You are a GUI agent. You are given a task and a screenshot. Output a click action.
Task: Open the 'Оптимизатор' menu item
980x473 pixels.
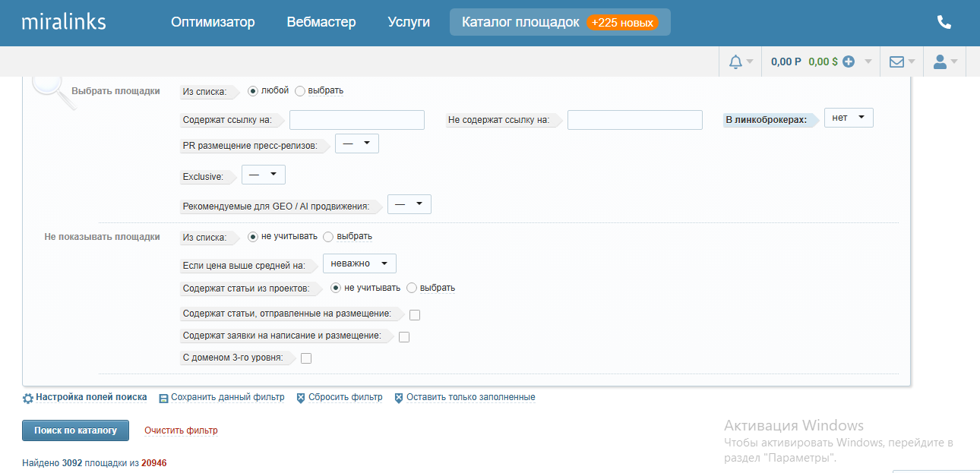pyautogui.click(x=213, y=22)
